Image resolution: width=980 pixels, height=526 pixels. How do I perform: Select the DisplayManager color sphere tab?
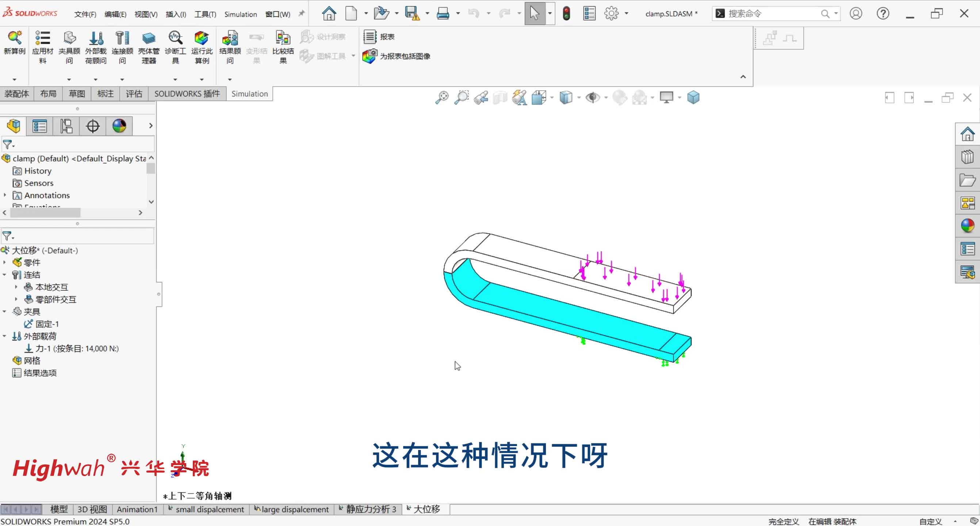[x=119, y=126]
